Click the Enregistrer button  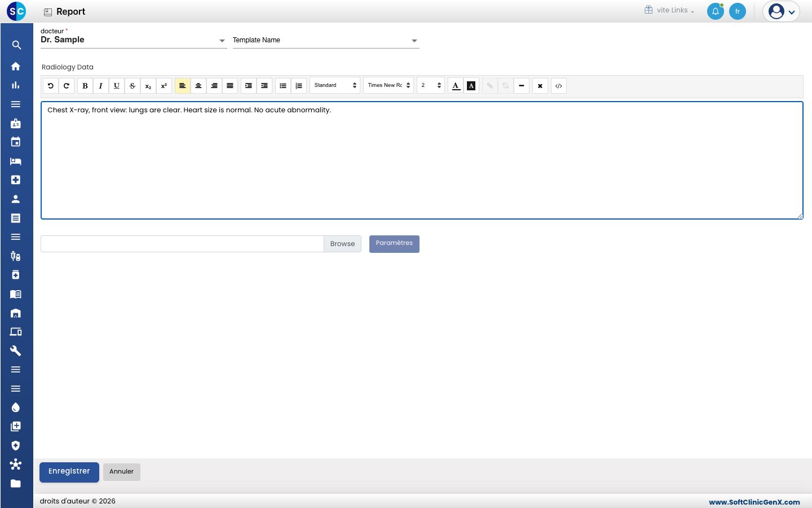pos(69,472)
